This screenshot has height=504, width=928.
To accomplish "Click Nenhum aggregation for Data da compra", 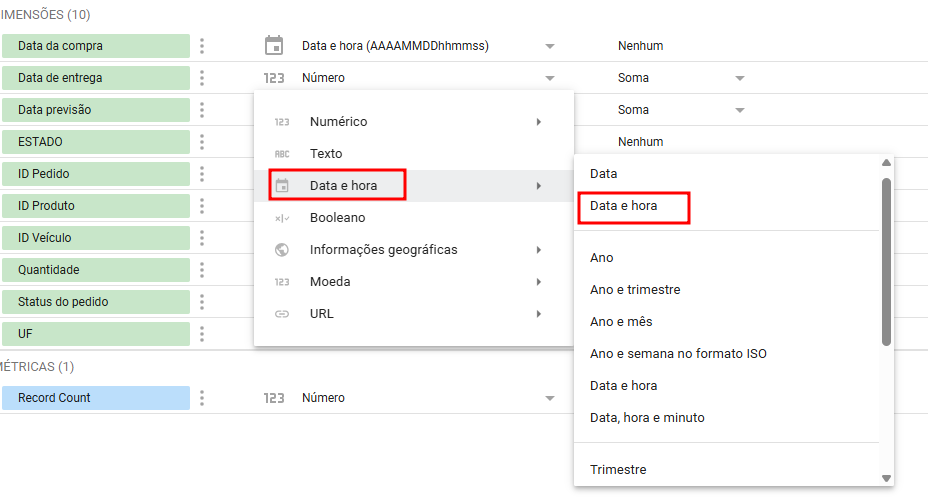I will click(x=640, y=46).
